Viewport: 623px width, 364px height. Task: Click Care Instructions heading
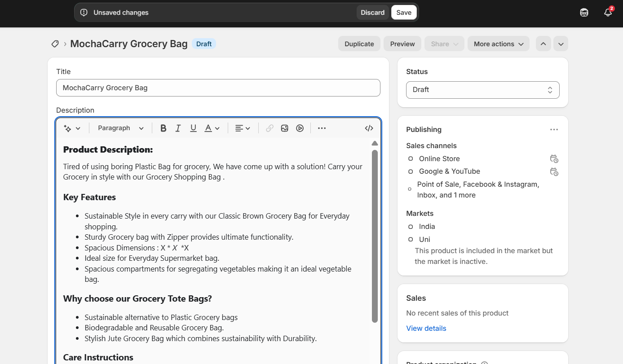click(x=98, y=357)
